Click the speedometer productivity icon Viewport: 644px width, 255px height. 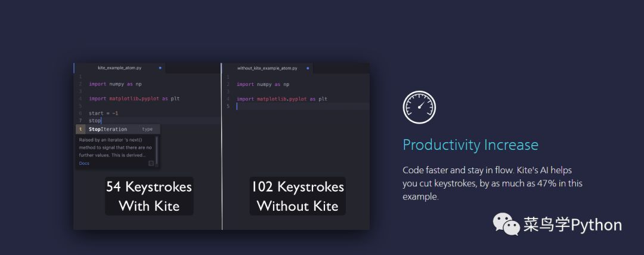pyautogui.click(x=419, y=107)
